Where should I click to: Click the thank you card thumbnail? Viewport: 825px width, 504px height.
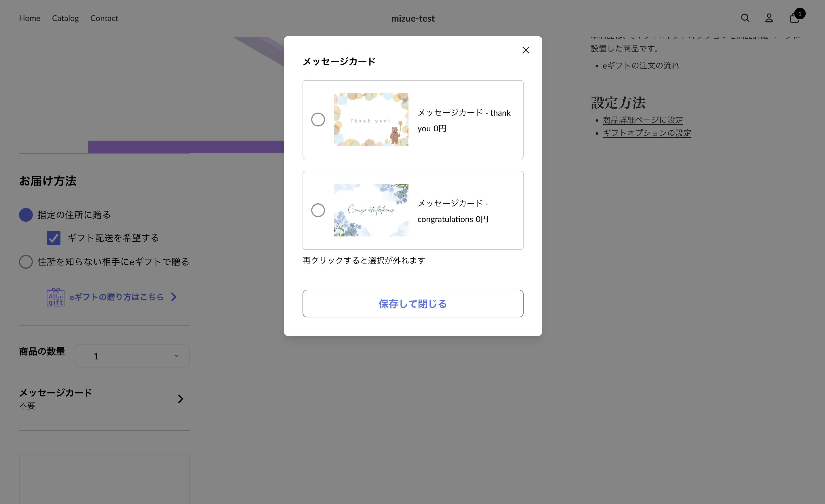click(x=371, y=120)
